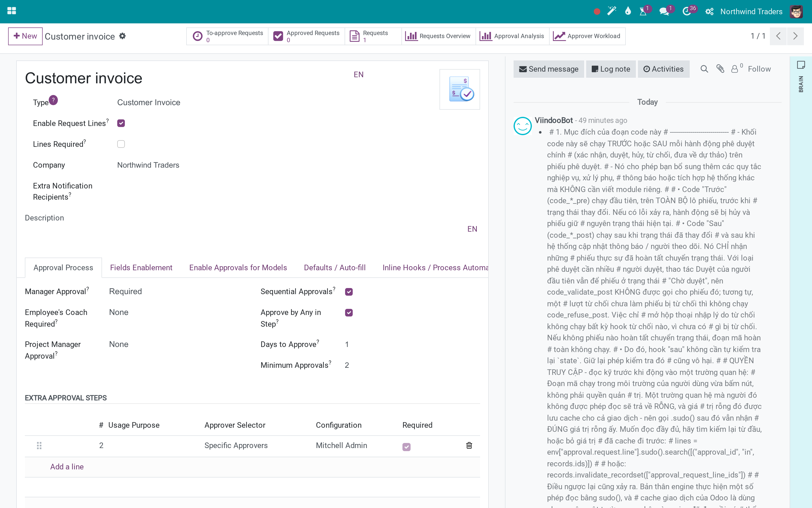Image resolution: width=812 pixels, height=508 pixels.
Task: Switch to Inline Hooks / Process Automation tab
Action: (435, 267)
